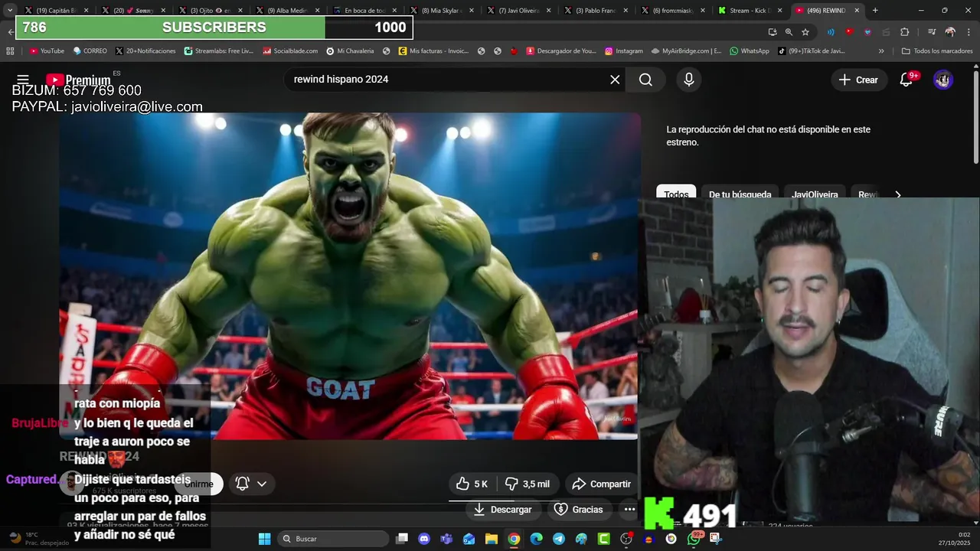Open YouTube notifications bell with 9+ badge
This screenshot has height=551, width=980.
point(906,80)
